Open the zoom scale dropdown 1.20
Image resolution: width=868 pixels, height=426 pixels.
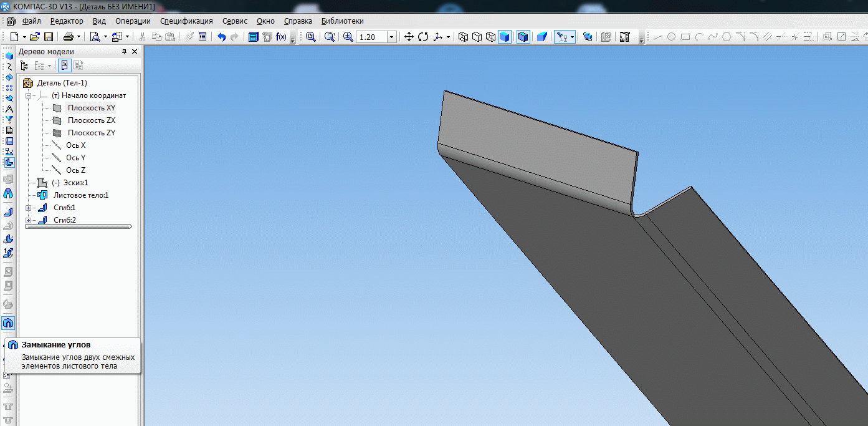tap(392, 37)
